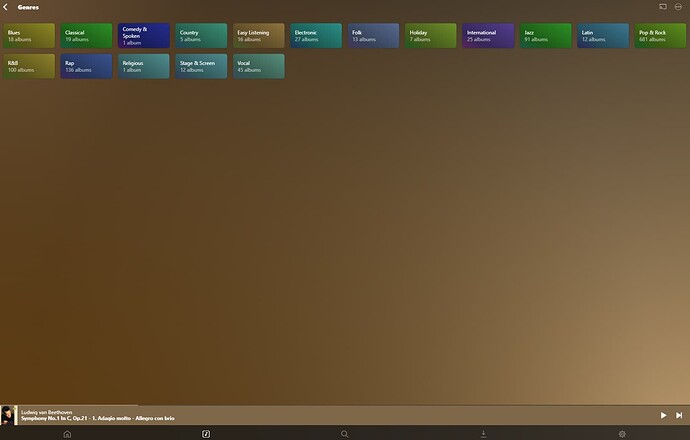Browse the Vocal genre tile
This screenshot has width=690, height=440.
pyautogui.click(x=259, y=66)
